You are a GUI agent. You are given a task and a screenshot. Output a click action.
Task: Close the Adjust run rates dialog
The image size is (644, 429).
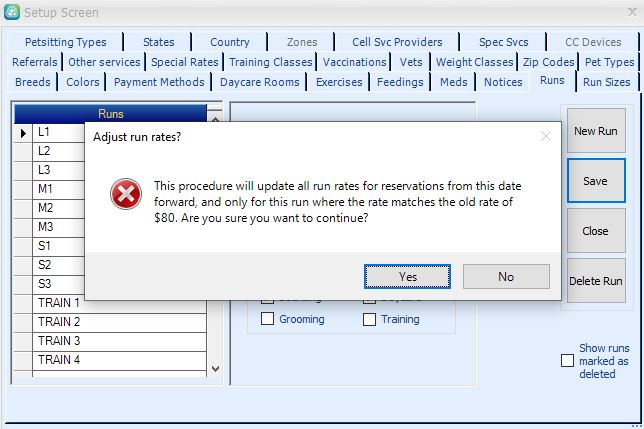coord(545,136)
